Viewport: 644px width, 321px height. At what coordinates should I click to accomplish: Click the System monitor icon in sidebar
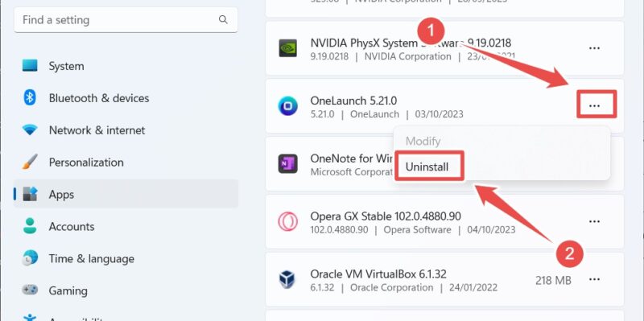tap(30, 66)
